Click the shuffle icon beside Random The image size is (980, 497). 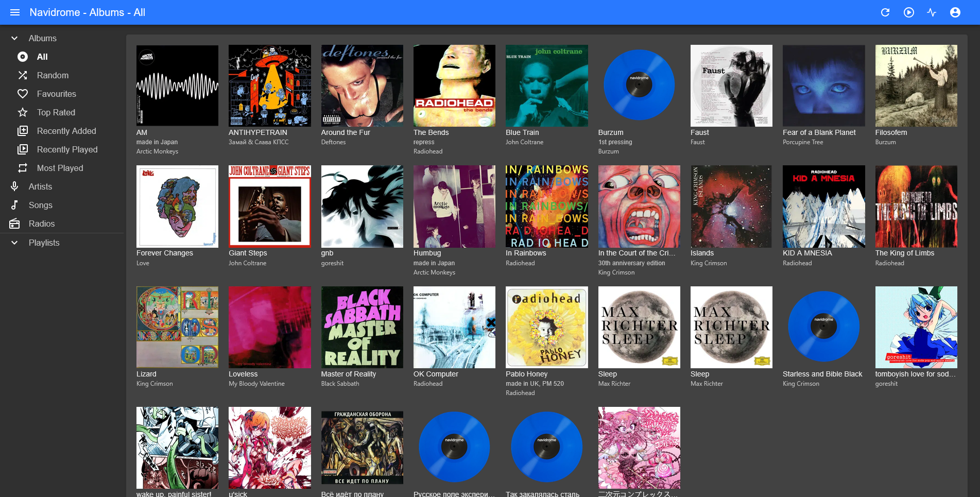(x=23, y=75)
